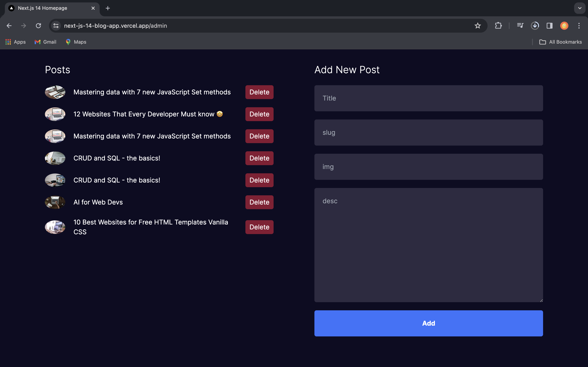Click the Title input field

(428, 98)
